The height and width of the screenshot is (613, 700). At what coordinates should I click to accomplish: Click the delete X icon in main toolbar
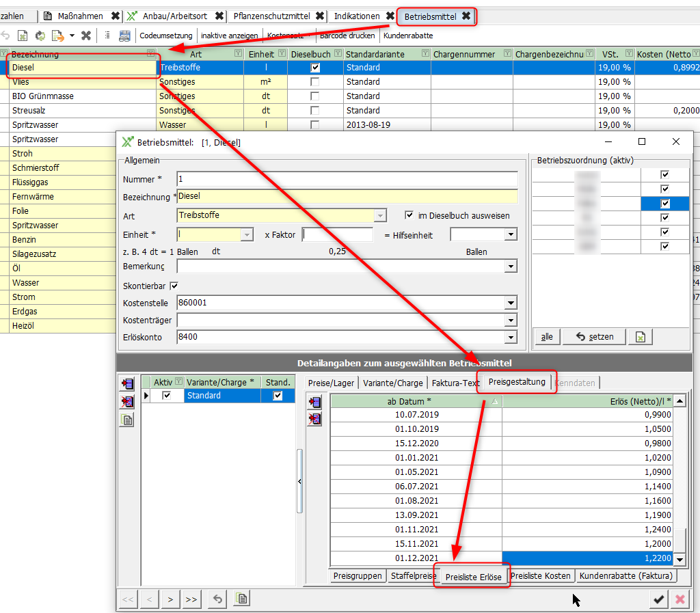click(x=86, y=36)
